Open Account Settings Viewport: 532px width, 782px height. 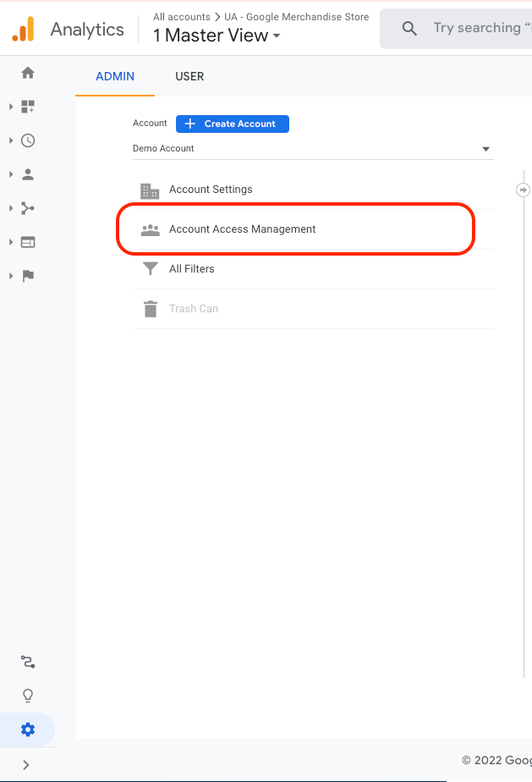click(211, 190)
